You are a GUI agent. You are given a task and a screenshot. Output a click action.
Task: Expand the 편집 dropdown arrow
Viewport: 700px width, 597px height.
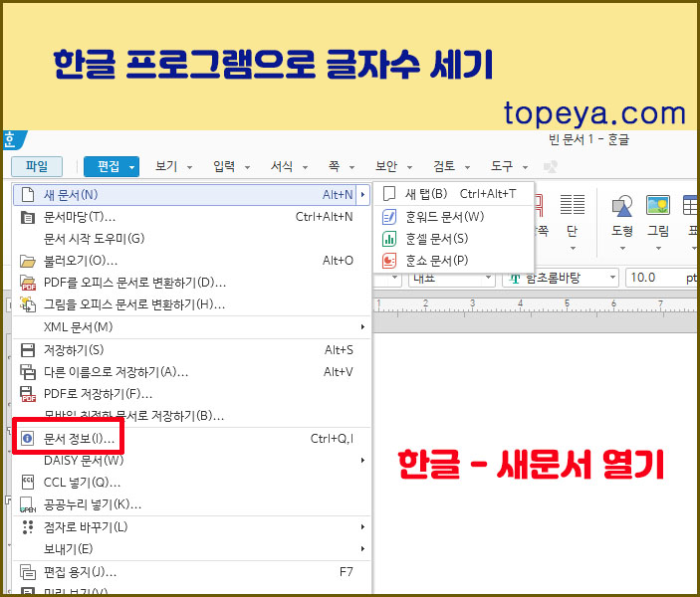pyautogui.click(x=131, y=168)
